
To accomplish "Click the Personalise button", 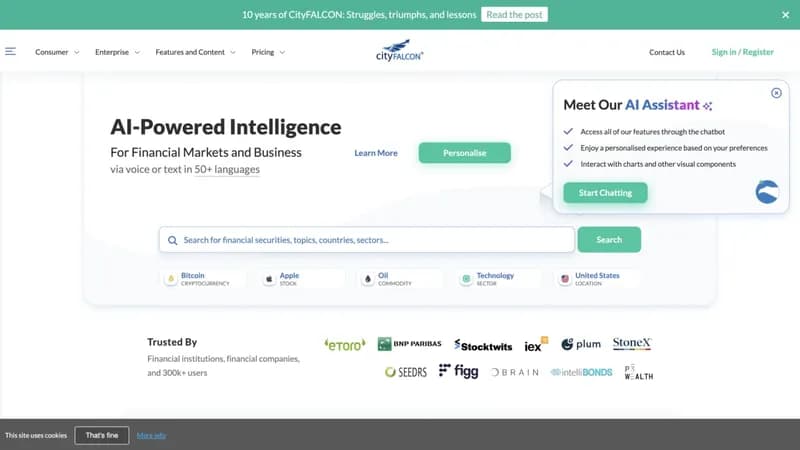I will 464,153.
